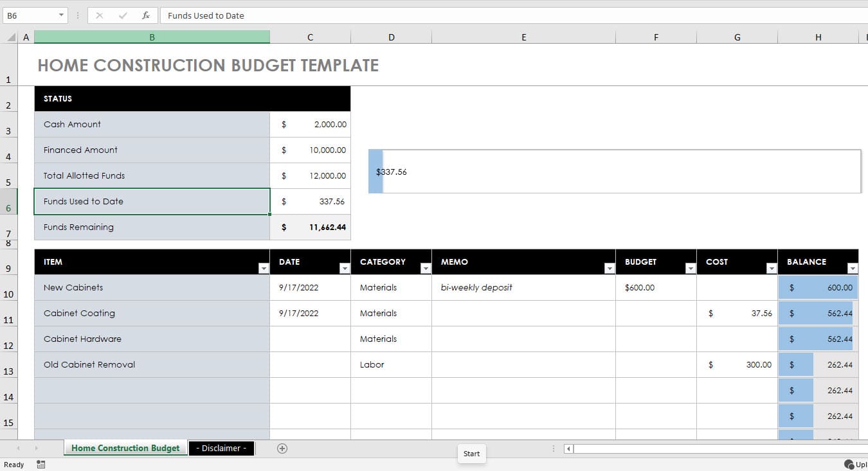
Task: Open the ITEM column filter dropdown
Action: [264, 268]
